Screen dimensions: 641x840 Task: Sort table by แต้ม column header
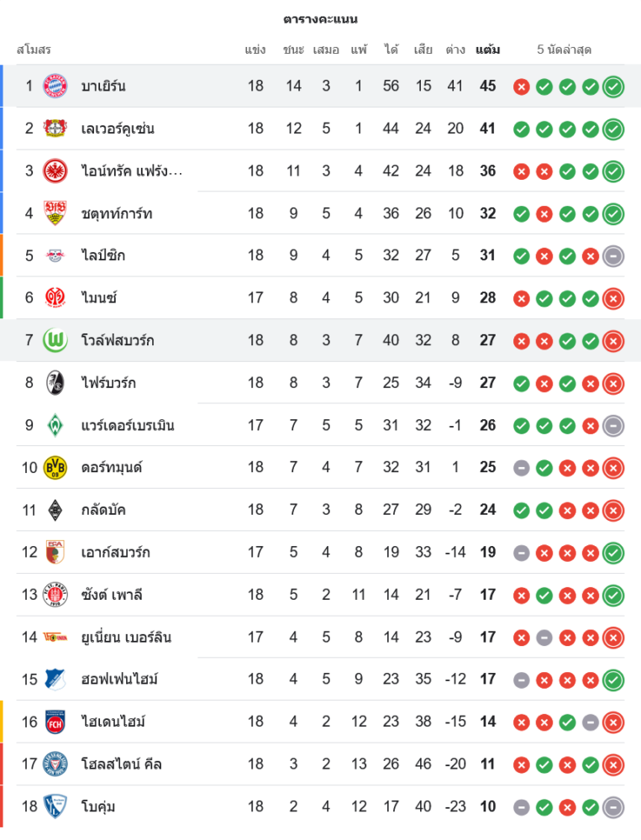487,50
